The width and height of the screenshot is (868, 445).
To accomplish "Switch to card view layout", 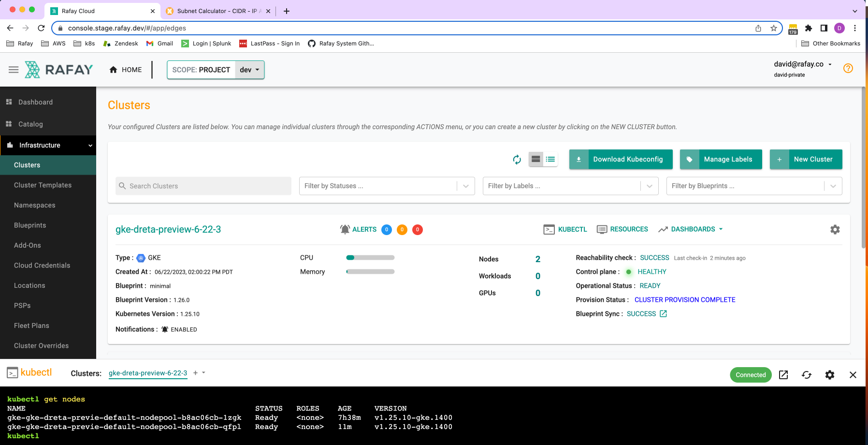I will point(535,159).
